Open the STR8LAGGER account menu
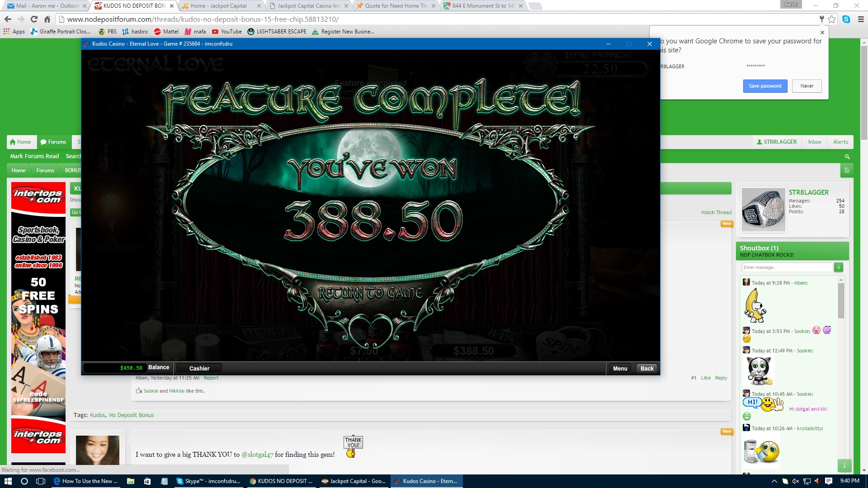 (x=777, y=142)
